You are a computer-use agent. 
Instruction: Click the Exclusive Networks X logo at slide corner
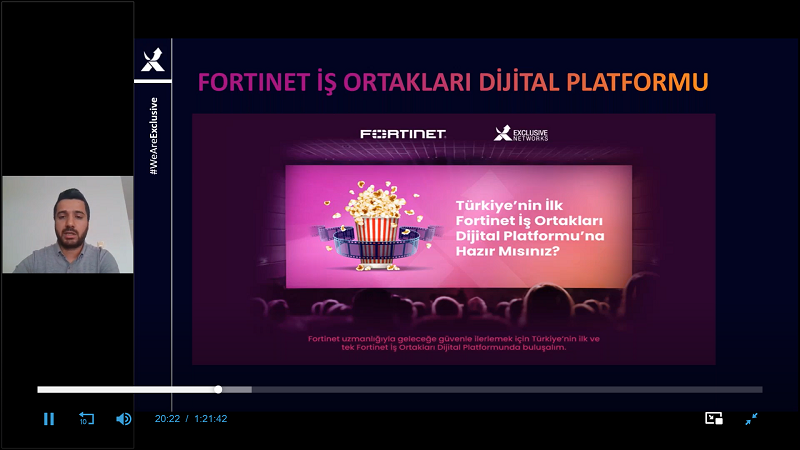coord(153,60)
